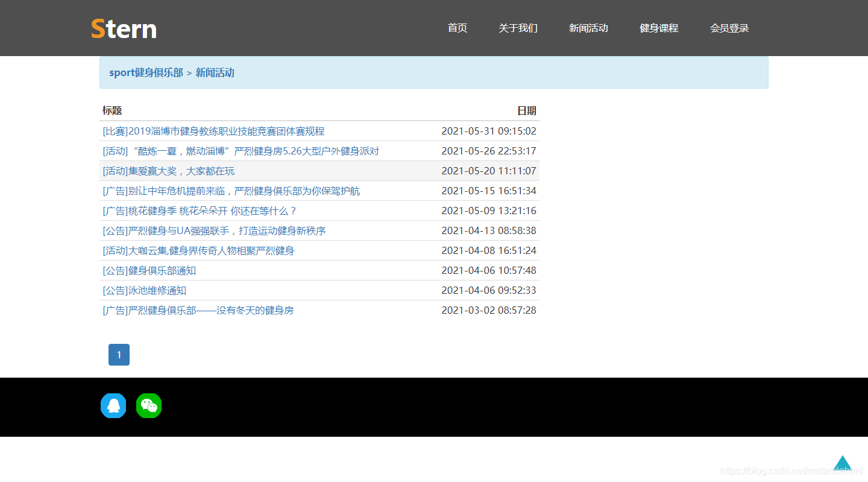Open article 桃花健身季 桃花朵朵开
The image size is (868, 482).
pyautogui.click(x=200, y=211)
